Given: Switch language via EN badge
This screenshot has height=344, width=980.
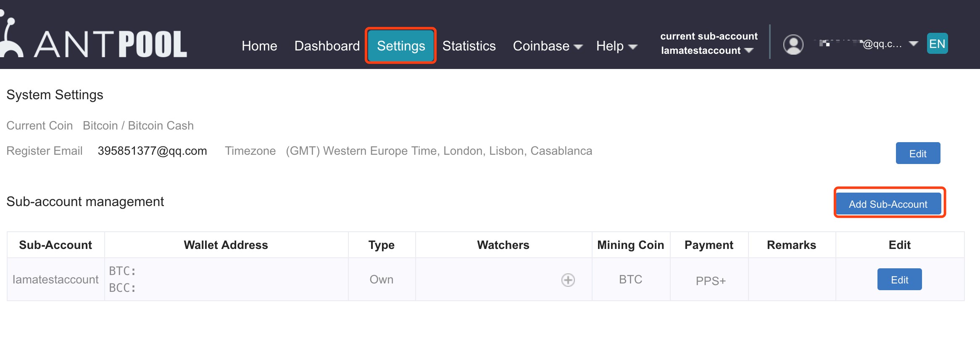Looking at the screenshot, I should click(x=937, y=44).
